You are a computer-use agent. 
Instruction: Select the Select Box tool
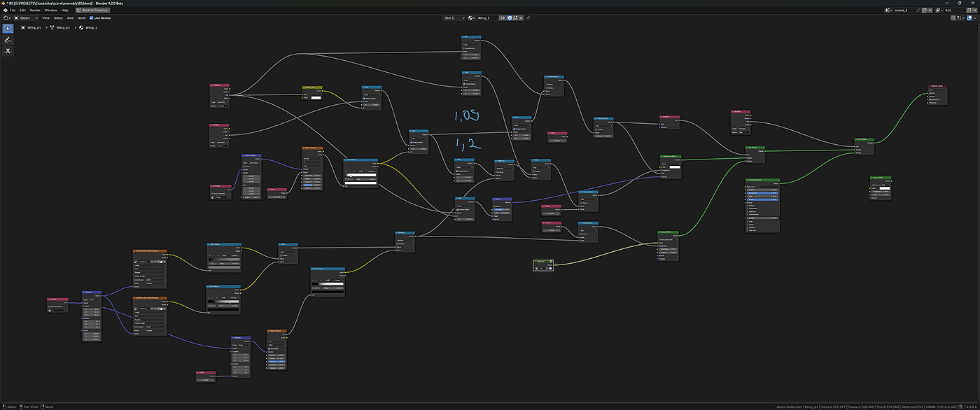pos(8,29)
